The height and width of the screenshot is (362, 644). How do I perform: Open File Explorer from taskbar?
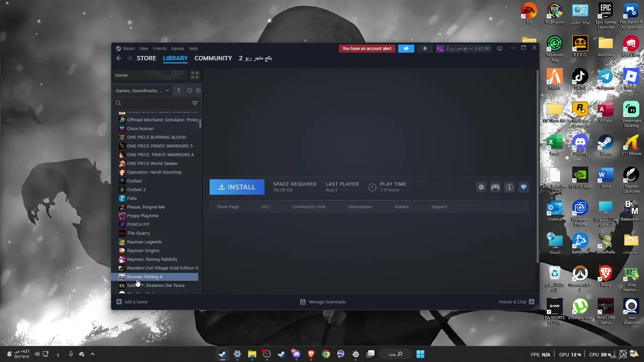(x=252, y=354)
